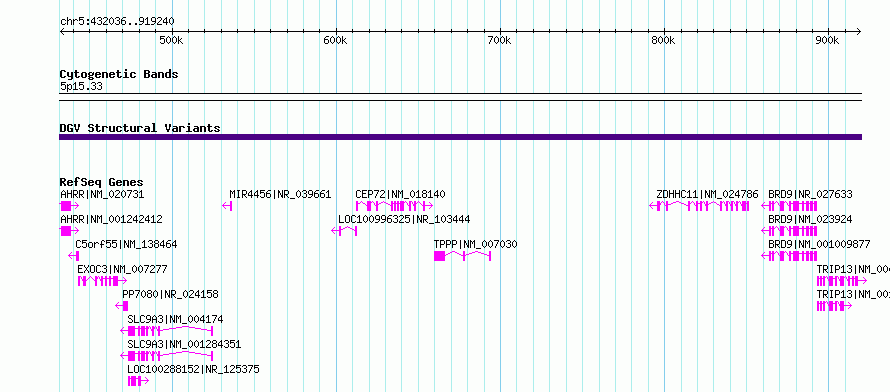The width and height of the screenshot is (890, 392).
Task: Click the BRD9|NM_023924 label
Action: point(810,220)
